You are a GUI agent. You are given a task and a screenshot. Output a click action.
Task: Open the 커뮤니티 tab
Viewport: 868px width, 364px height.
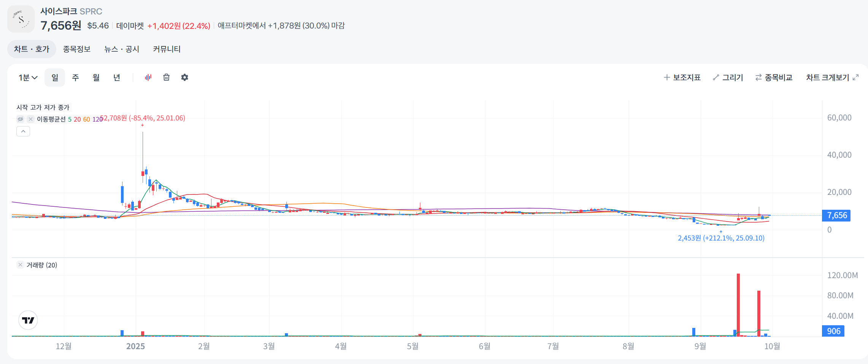(x=167, y=49)
